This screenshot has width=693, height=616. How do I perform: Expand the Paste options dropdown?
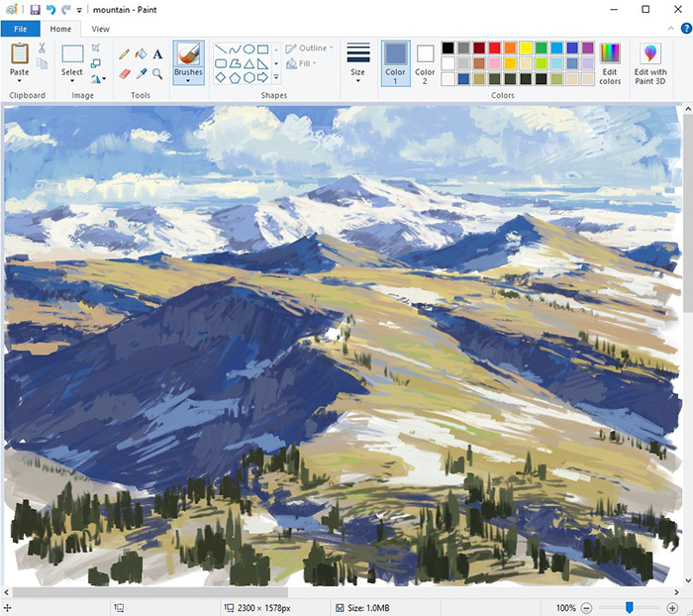[x=20, y=80]
